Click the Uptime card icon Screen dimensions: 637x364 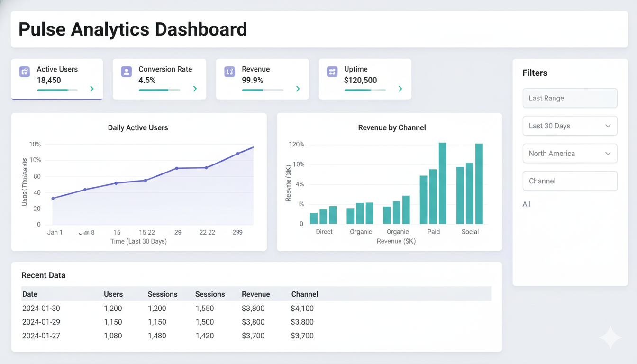(x=332, y=72)
